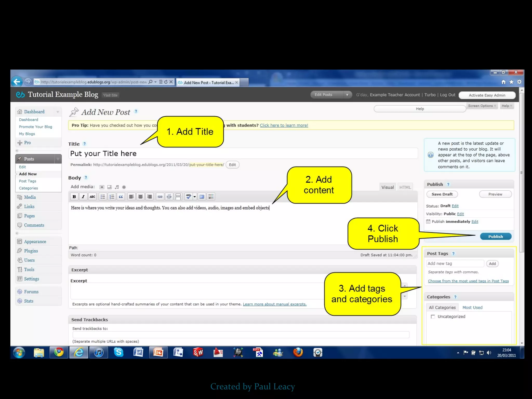Viewport: 532px width, 399px height.
Task: Click the Add new tag input field
Action: (x=455, y=263)
